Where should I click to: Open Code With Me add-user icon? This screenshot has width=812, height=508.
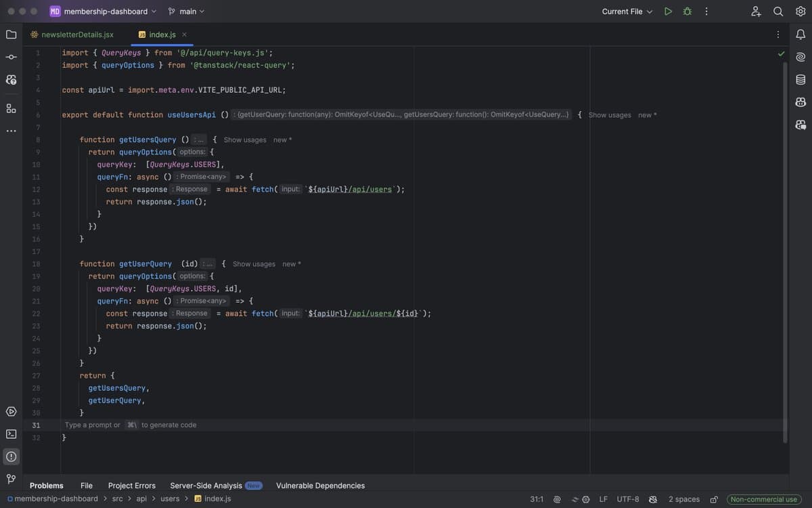point(757,12)
